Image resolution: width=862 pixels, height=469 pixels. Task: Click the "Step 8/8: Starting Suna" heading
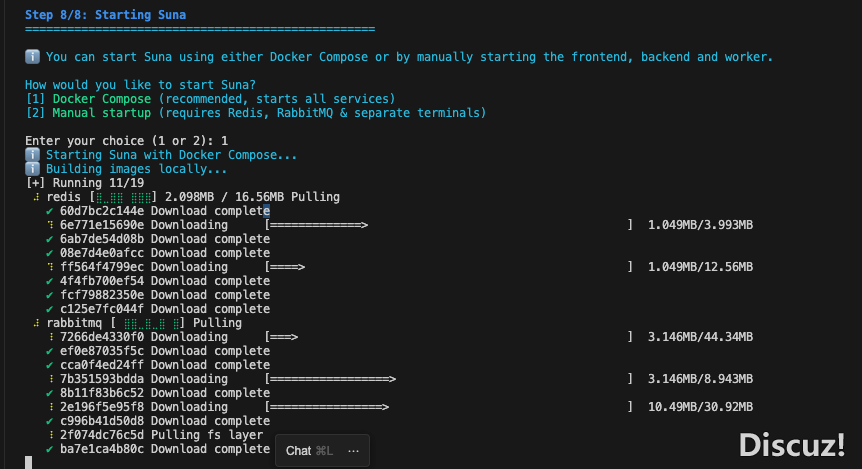coord(106,15)
